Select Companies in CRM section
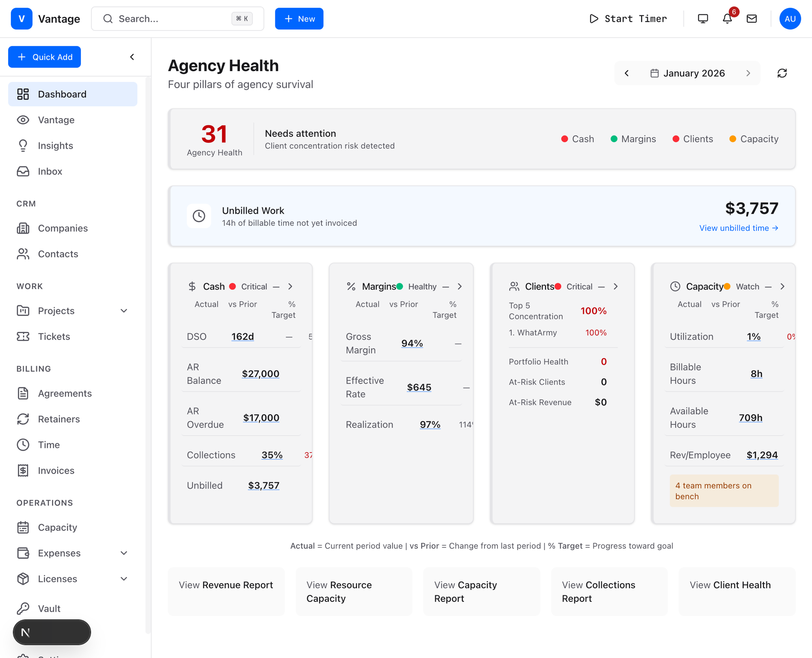 [x=63, y=228]
